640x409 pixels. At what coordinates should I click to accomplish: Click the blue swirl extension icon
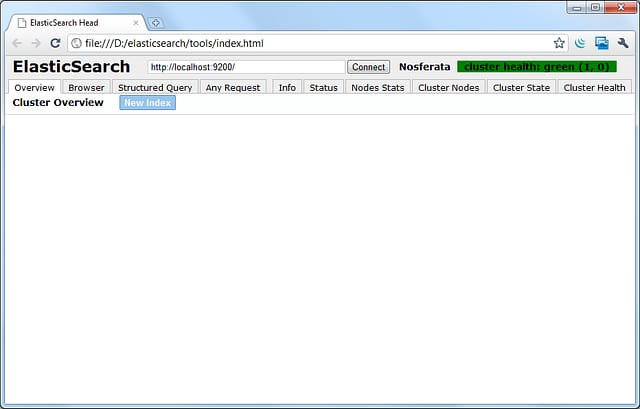[x=580, y=43]
